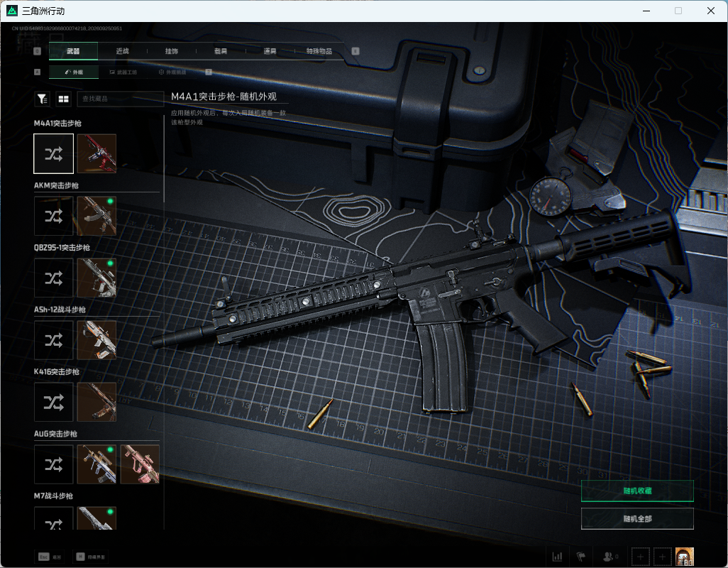Select M4A1 random appearance shuffle tile
728x568 pixels.
[54, 154]
